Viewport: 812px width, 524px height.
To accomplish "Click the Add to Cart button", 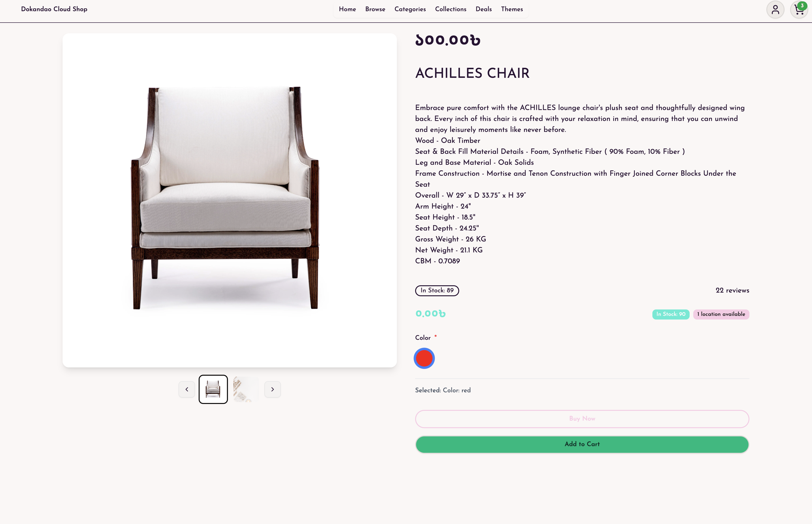I will pyautogui.click(x=582, y=444).
